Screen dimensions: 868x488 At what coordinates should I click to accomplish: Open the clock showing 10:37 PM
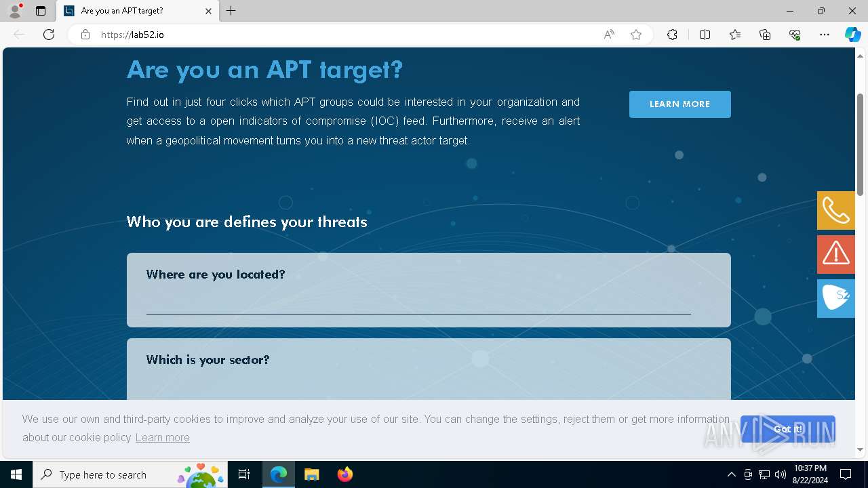tap(810, 474)
